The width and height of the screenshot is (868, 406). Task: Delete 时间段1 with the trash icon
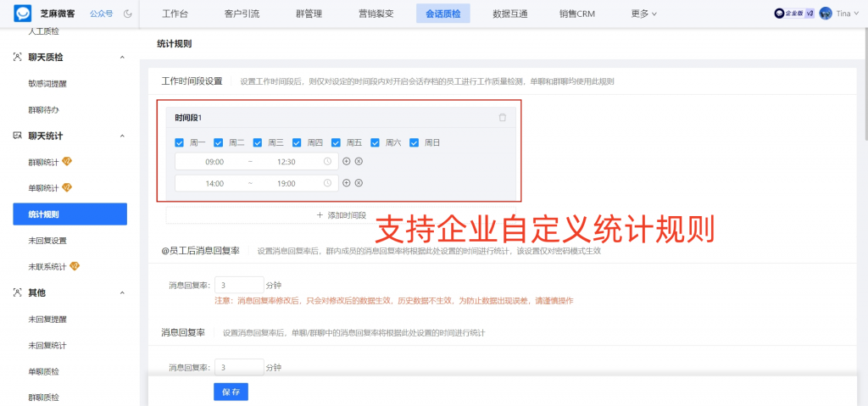pos(503,117)
